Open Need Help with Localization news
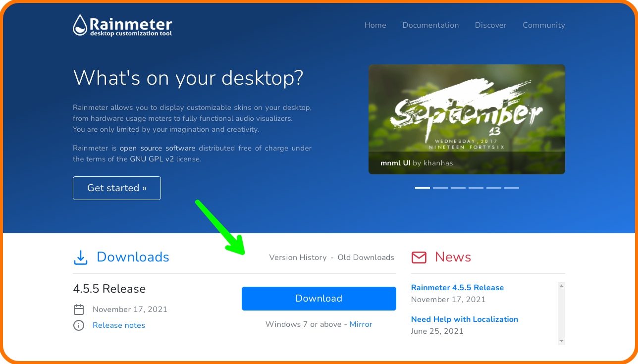Screen dimensions: 638x364 tap(465, 319)
